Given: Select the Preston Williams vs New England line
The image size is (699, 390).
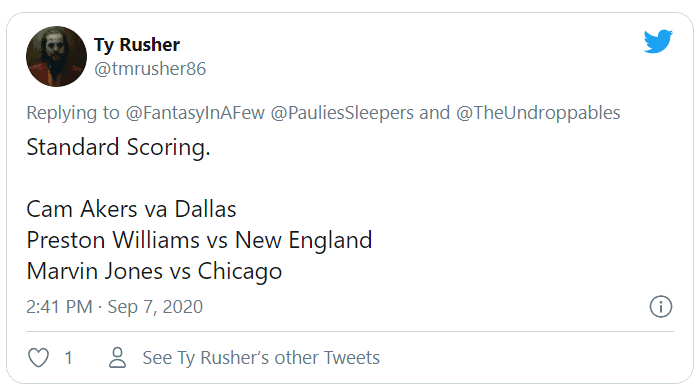Looking at the screenshot, I should click(199, 241).
